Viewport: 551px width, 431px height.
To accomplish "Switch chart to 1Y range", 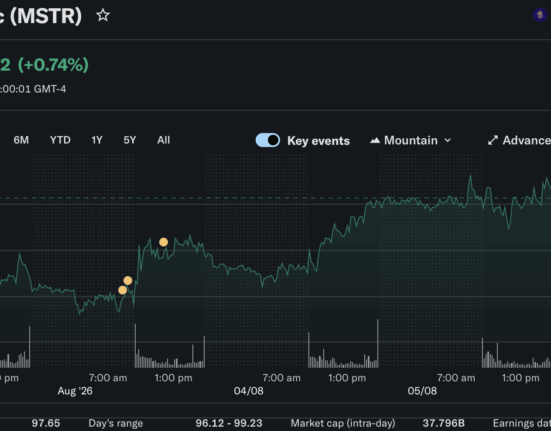I will tap(97, 140).
